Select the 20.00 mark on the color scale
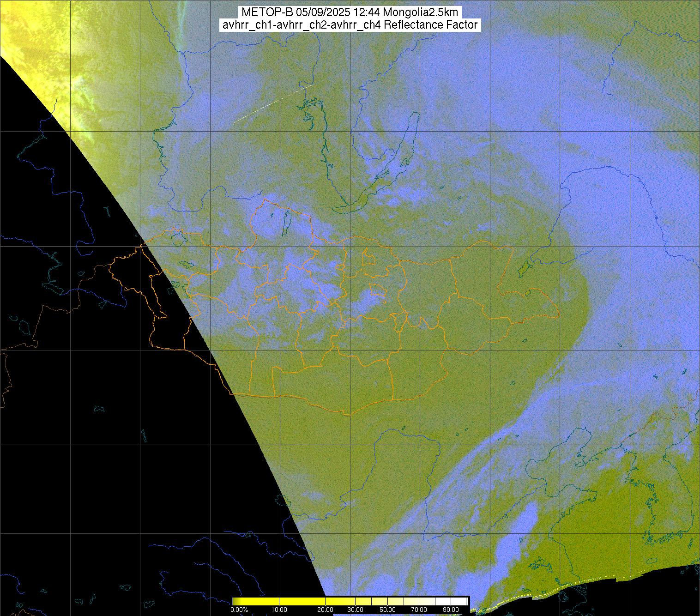The height and width of the screenshot is (616, 700). click(326, 610)
